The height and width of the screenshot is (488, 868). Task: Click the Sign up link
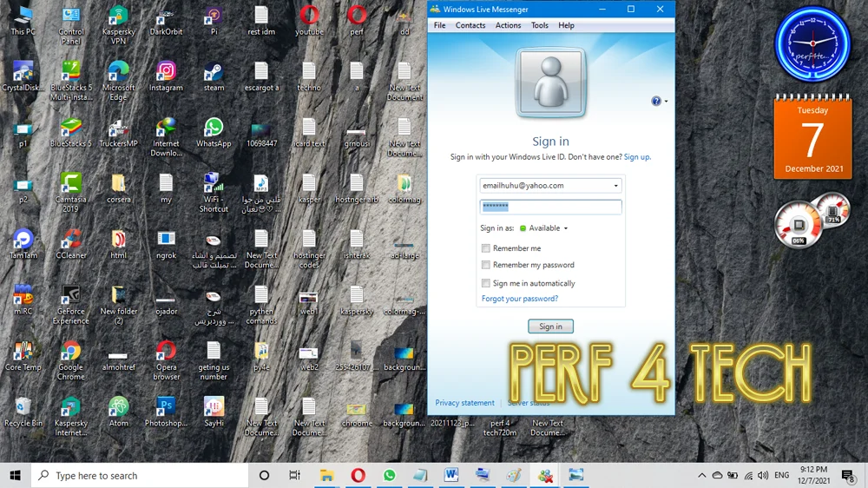tap(637, 157)
